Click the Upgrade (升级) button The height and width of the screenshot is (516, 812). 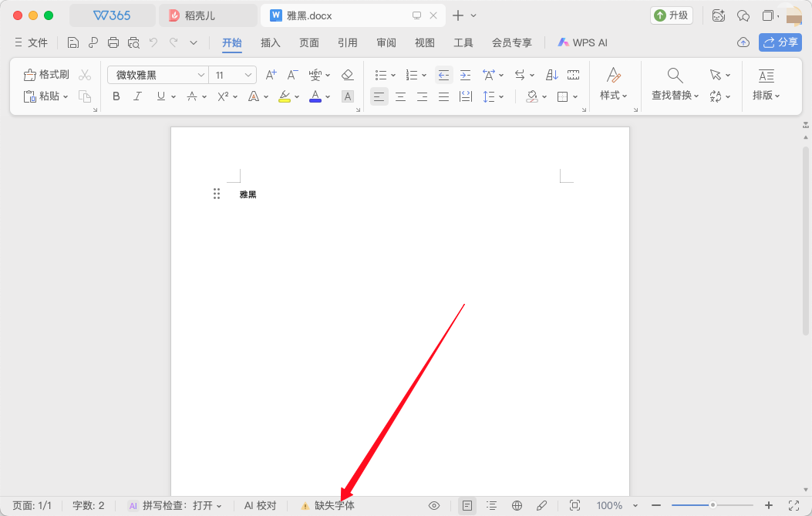coord(672,15)
